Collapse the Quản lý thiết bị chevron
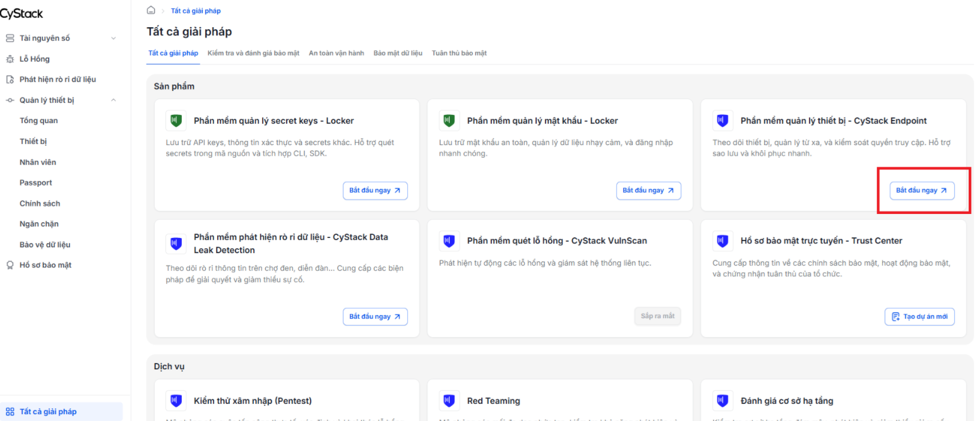Viewport: 980px width, 421px height. point(114,100)
